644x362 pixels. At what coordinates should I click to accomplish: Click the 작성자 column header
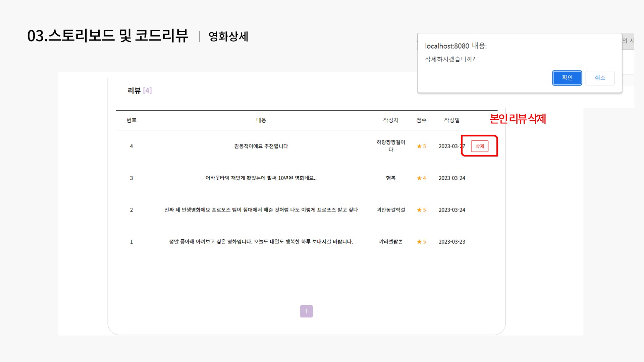coord(391,120)
